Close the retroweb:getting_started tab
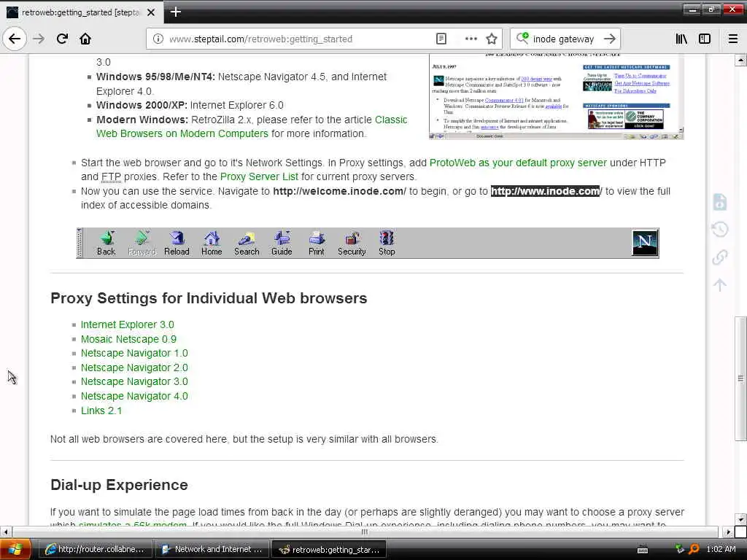Viewport: 747px width, 560px height. [x=151, y=12]
